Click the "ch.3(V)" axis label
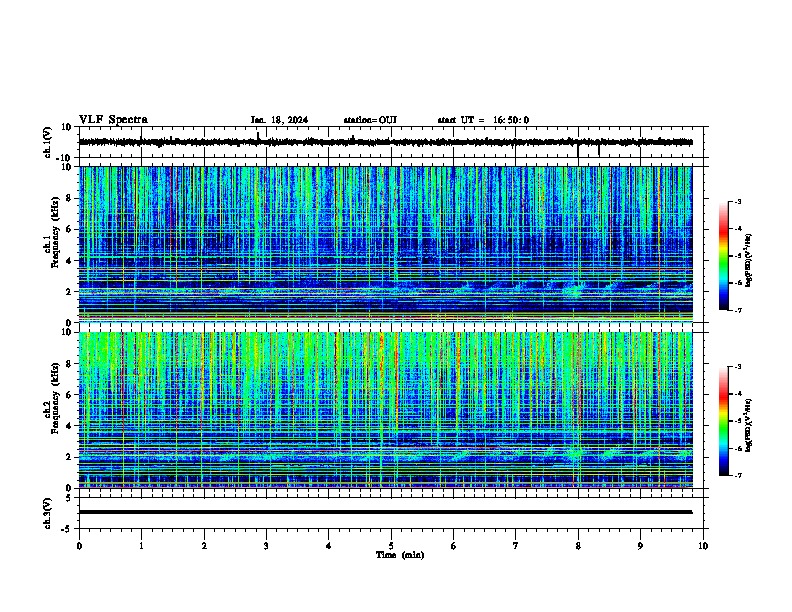Screen dimensions: 792x612 click(x=48, y=513)
